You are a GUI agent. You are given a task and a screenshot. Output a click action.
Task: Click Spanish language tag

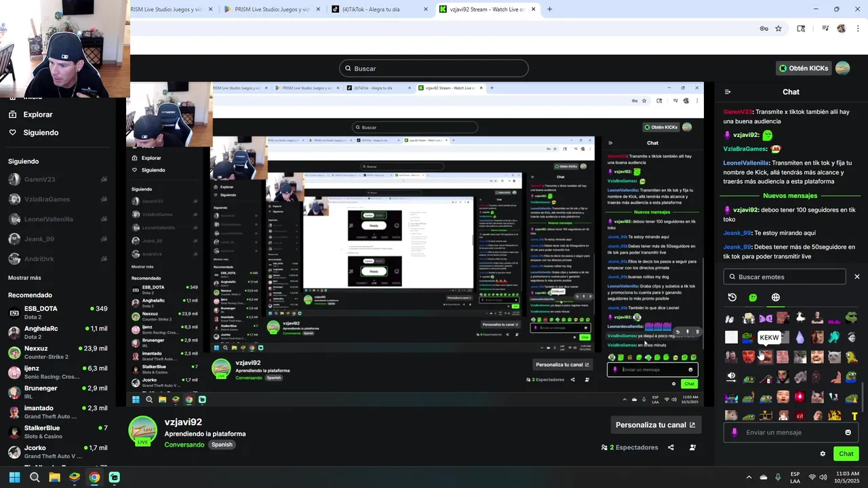click(222, 445)
